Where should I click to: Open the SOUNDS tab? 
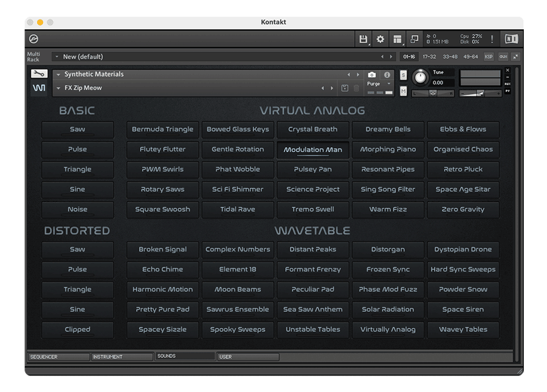[x=185, y=356]
